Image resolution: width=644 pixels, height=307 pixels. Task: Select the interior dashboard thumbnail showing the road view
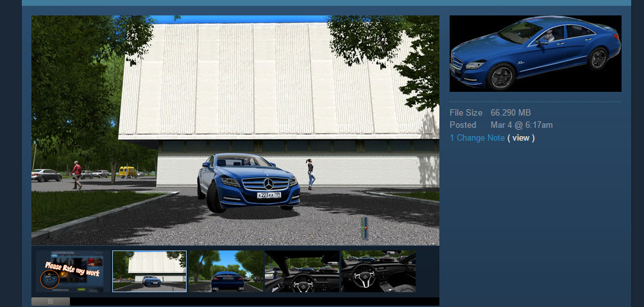tap(302, 271)
